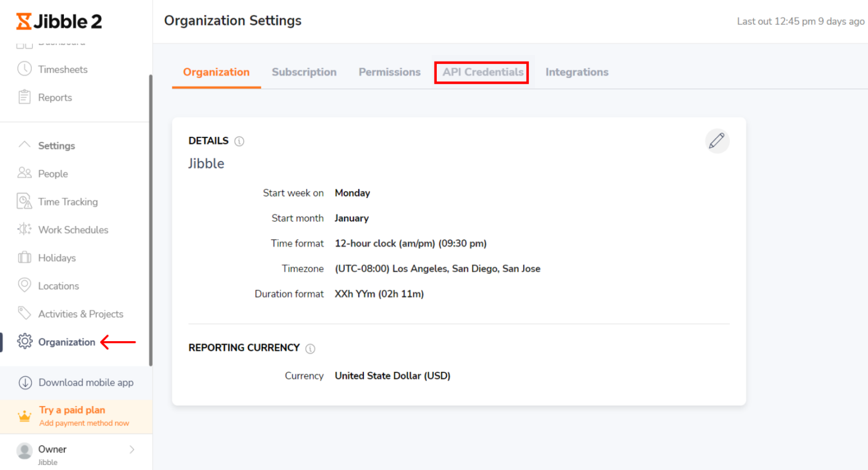Open the Permissions tab
868x470 pixels.
pos(389,72)
